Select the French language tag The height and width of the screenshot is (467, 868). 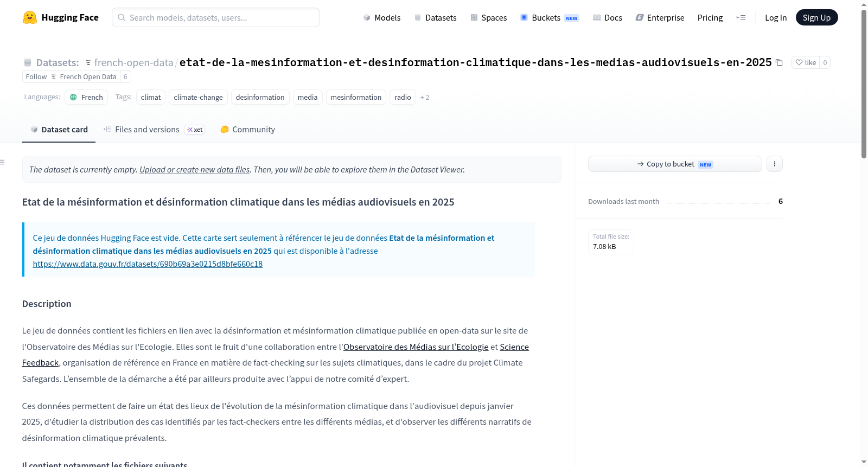86,97
